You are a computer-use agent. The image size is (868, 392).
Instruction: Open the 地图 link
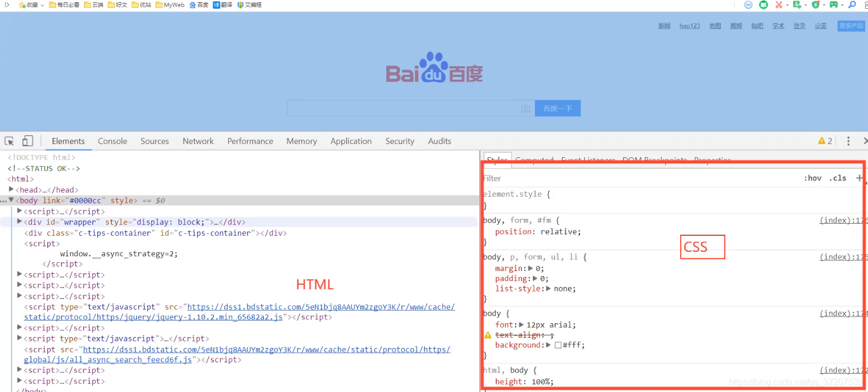[715, 26]
